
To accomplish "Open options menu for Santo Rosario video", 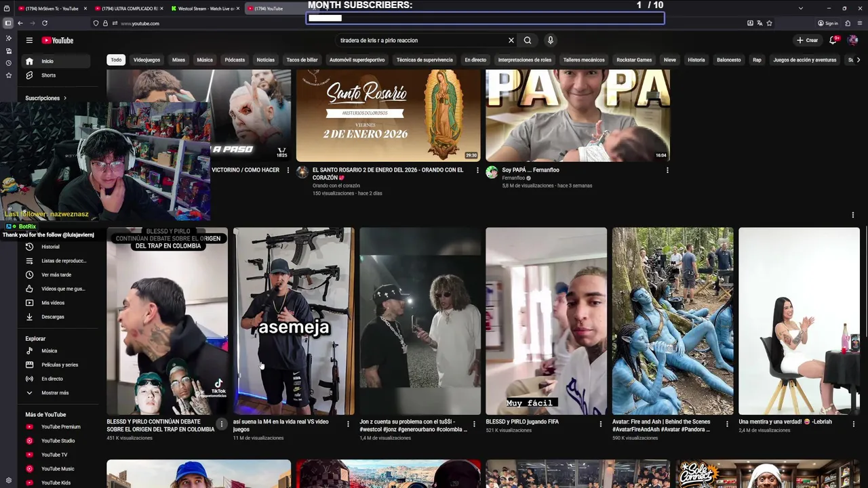I will coord(477,170).
